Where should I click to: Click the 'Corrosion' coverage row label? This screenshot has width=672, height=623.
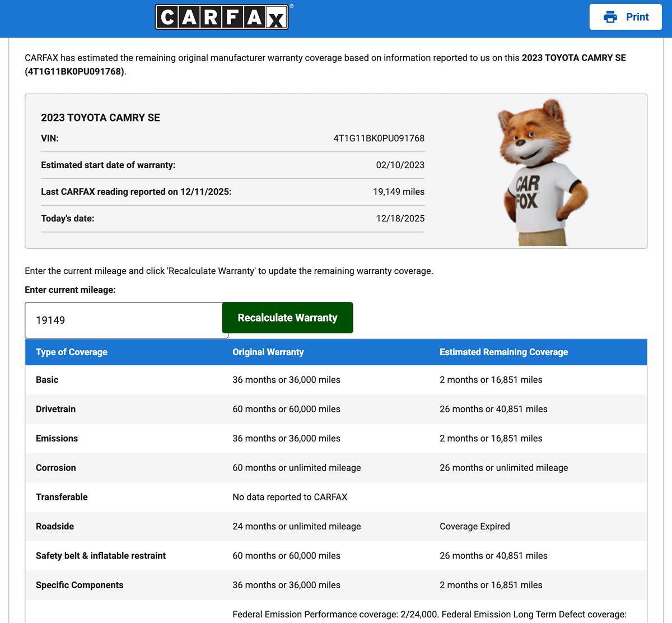click(x=55, y=468)
